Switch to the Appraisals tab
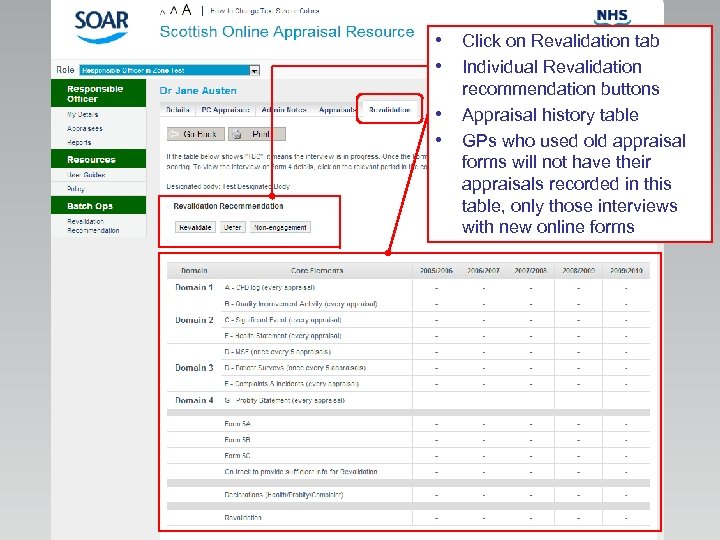 click(x=337, y=110)
